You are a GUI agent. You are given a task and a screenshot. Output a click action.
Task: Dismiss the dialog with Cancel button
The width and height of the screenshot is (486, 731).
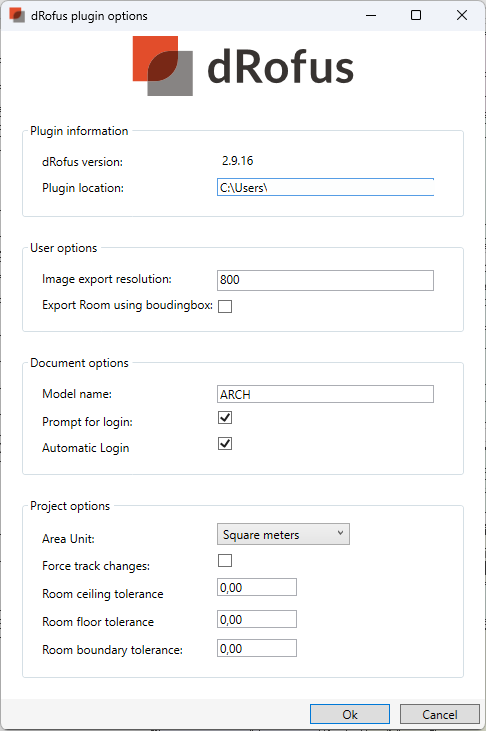point(439,714)
